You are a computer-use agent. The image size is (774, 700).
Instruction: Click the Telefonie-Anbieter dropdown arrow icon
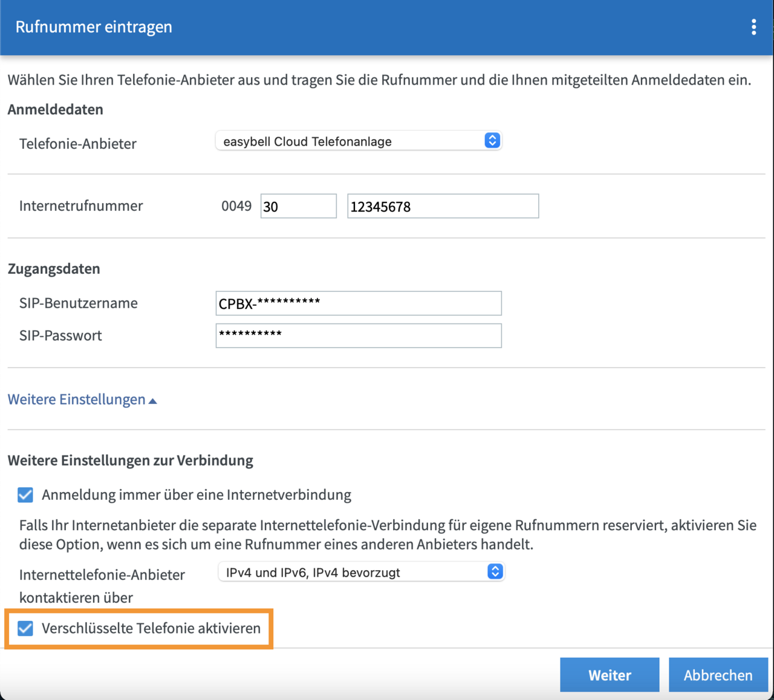click(x=492, y=141)
